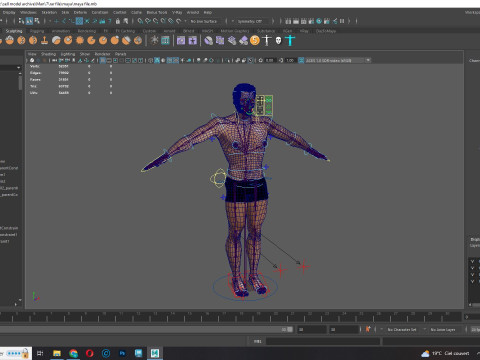This screenshot has width=480, height=360.
Task: Click the teal grid layout shelf icon
Action: tap(165, 41)
